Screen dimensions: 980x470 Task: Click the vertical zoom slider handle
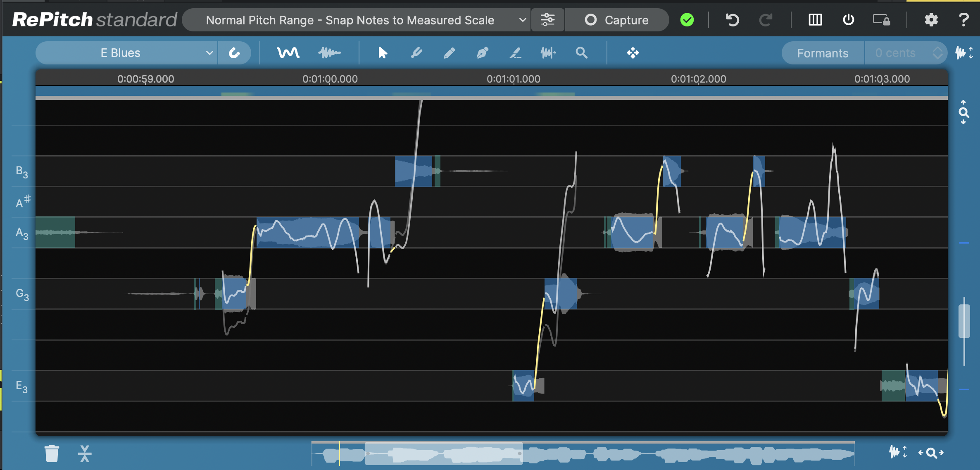964,321
